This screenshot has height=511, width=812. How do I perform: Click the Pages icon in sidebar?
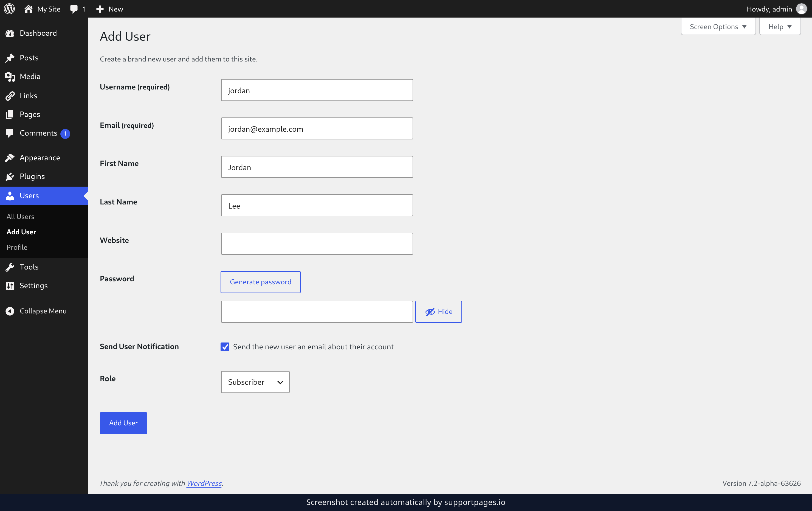[10, 114]
